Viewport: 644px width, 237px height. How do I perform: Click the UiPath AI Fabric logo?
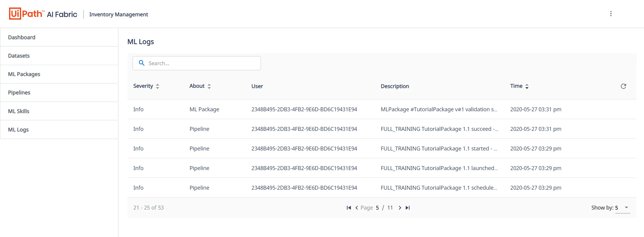pos(43,14)
